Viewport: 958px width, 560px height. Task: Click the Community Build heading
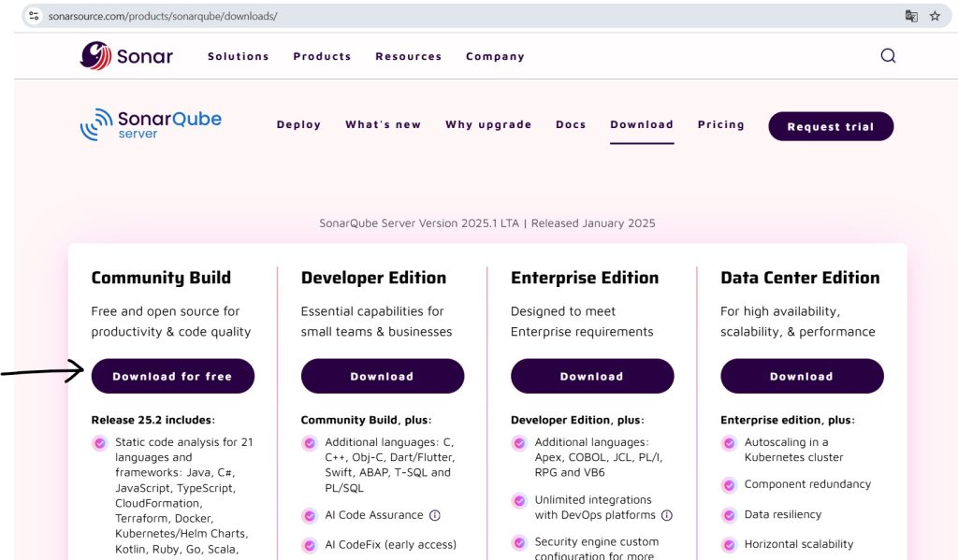coord(161,278)
